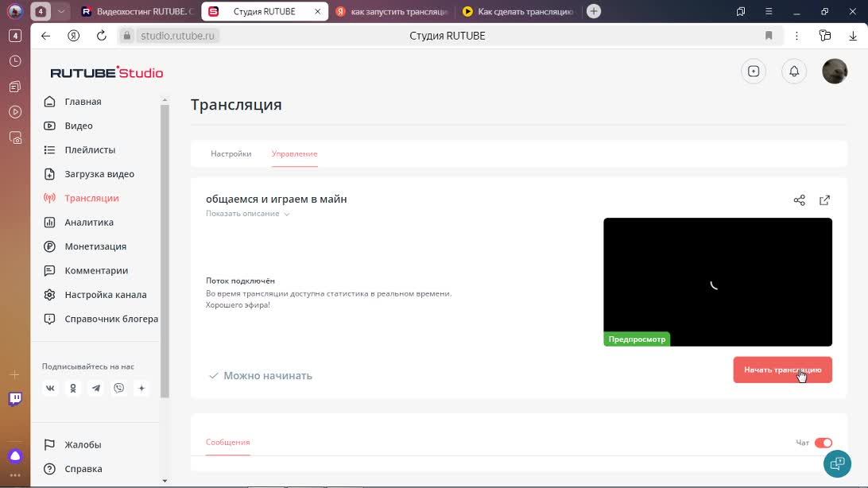Add item with side panel plus
This screenshot has height=488, width=868.
[x=15, y=374]
